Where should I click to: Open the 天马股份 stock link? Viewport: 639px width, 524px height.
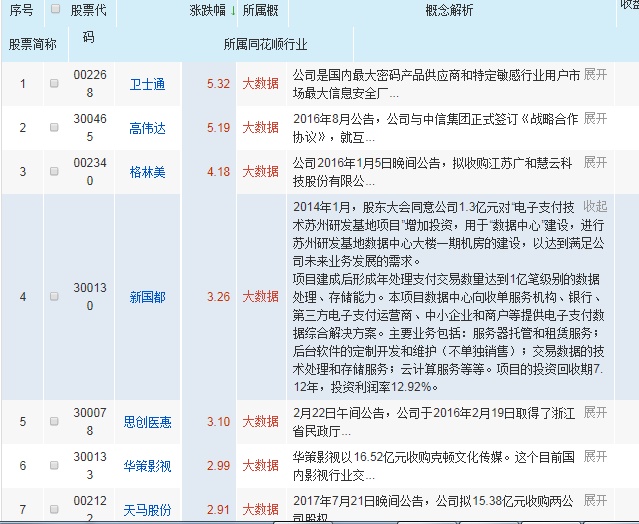[148, 509]
